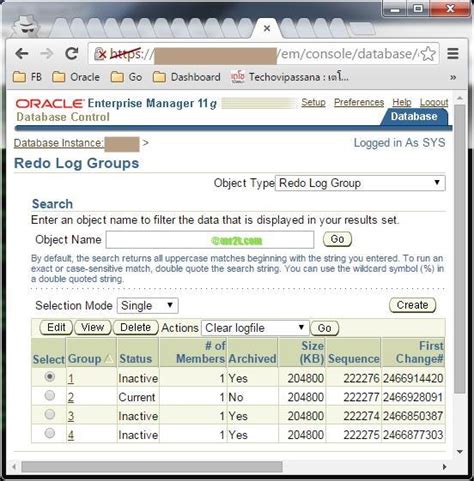This screenshot has width=474, height=481.
Task: Click first change value 2466914420
Action: [413, 378]
